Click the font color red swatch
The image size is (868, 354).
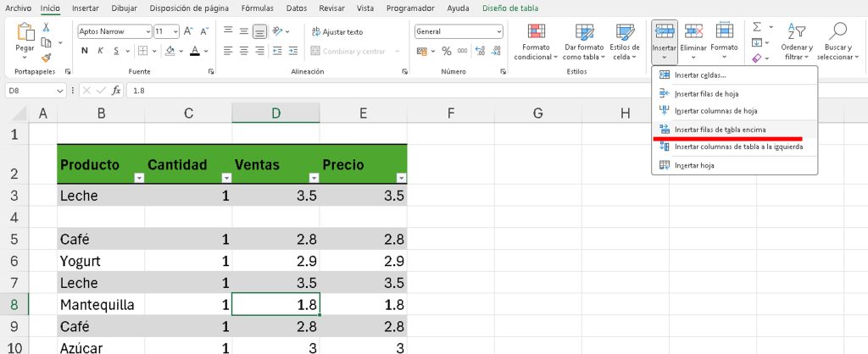[195, 51]
